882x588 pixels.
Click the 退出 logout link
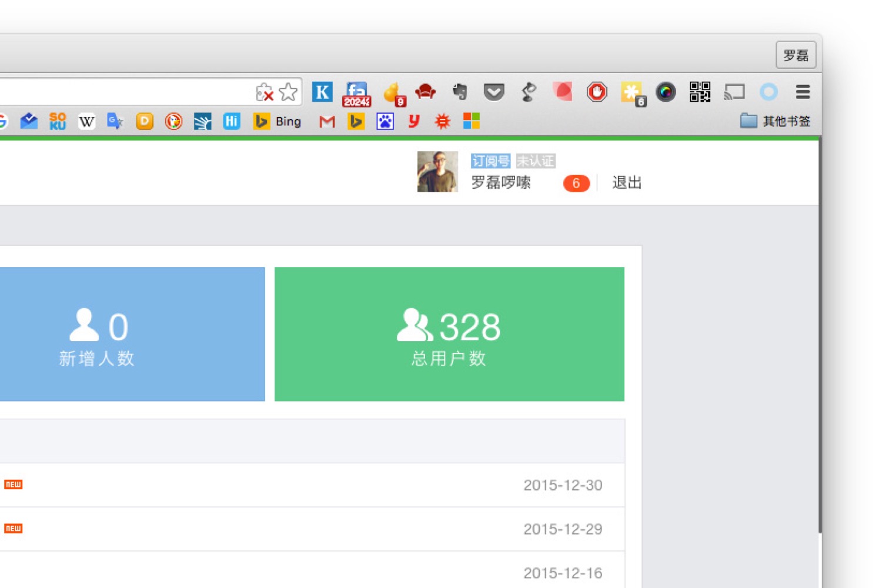[x=627, y=183]
